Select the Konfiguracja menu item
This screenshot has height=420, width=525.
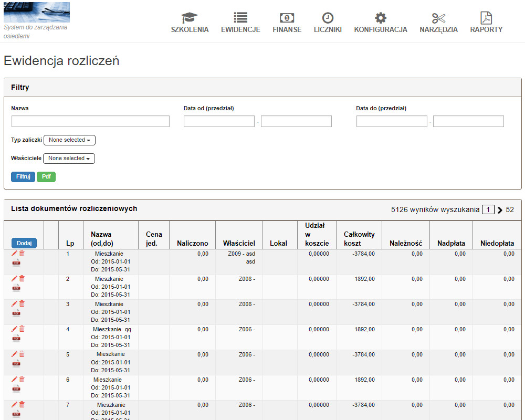pyautogui.click(x=381, y=24)
